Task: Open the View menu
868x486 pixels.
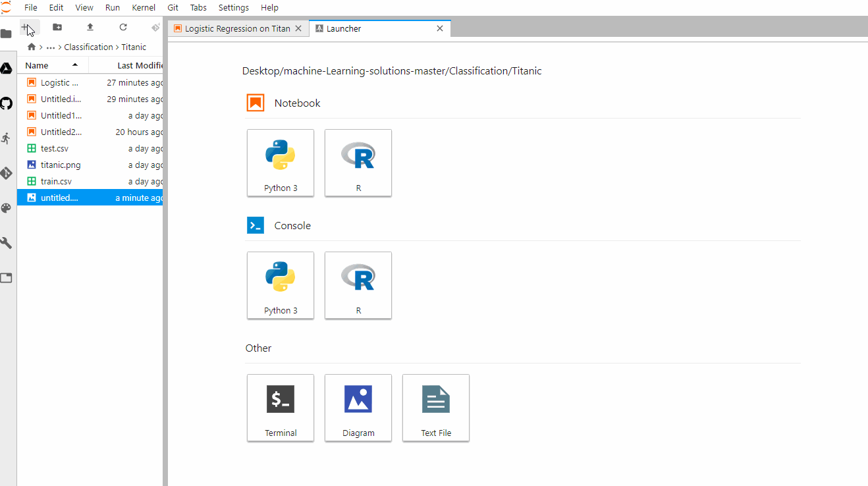Action: pos(84,8)
